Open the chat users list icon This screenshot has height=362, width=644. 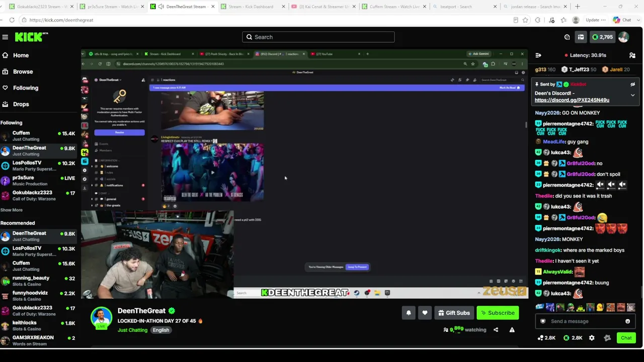point(632,55)
